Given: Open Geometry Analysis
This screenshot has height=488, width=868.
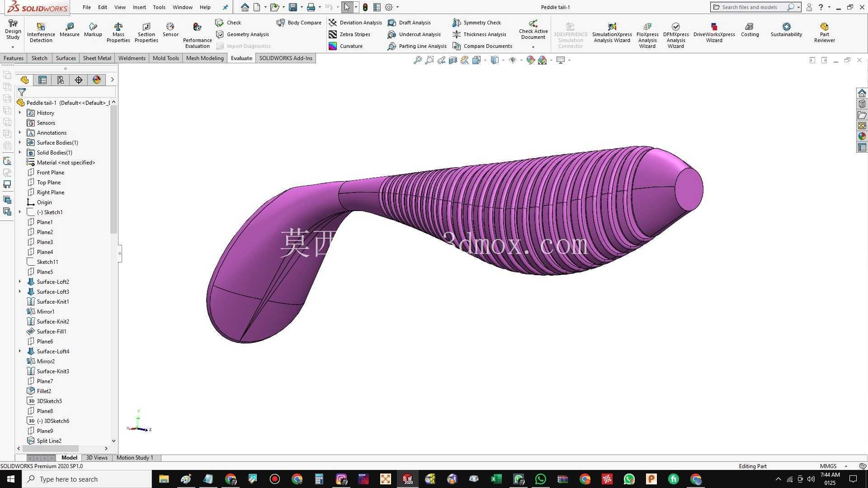Looking at the screenshot, I should pyautogui.click(x=242, y=34).
